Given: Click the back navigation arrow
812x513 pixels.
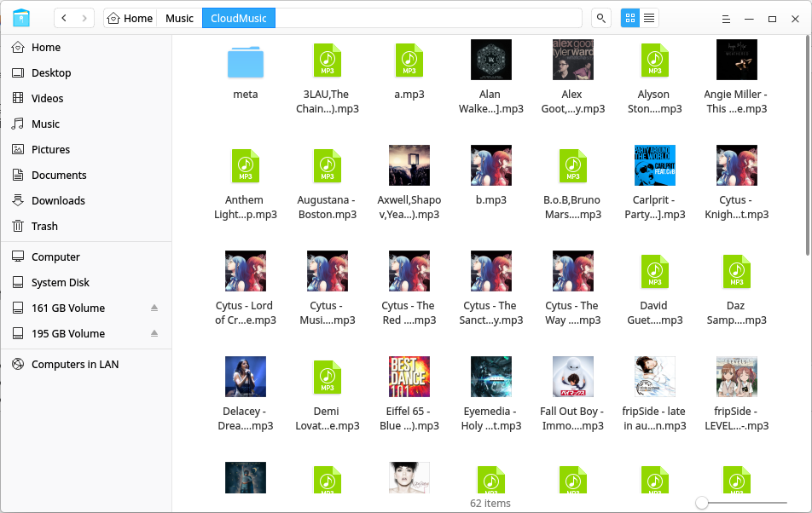Looking at the screenshot, I should [x=64, y=18].
